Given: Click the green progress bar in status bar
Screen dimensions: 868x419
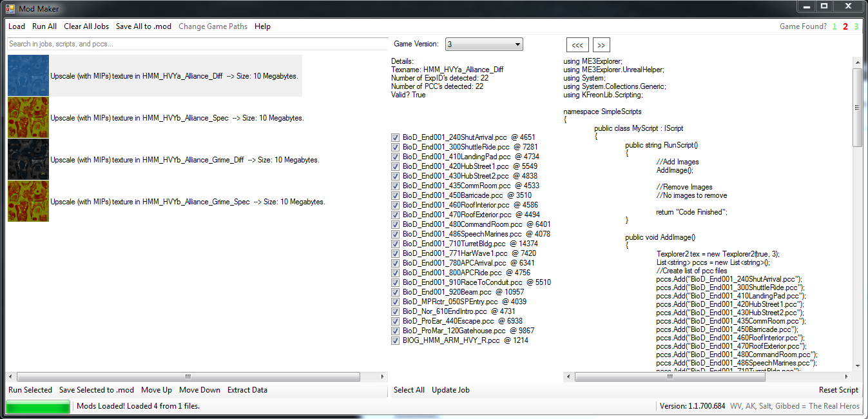Looking at the screenshot, I should [38, 407].
